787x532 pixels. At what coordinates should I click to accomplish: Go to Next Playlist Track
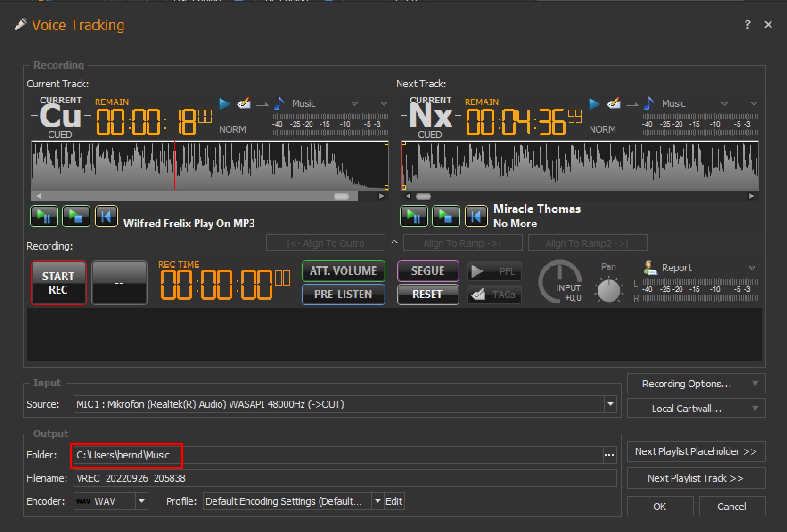[696, 478]
